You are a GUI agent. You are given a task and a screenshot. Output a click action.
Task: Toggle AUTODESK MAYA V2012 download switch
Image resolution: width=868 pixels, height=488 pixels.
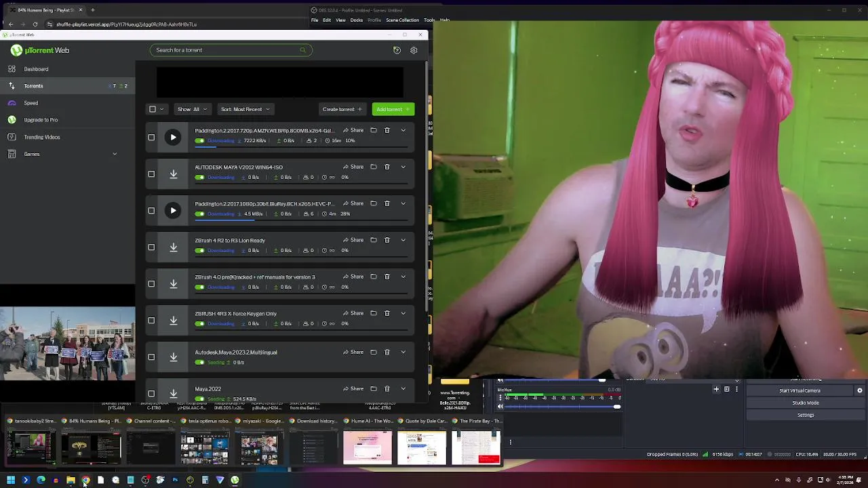click(x=199, y=178)
